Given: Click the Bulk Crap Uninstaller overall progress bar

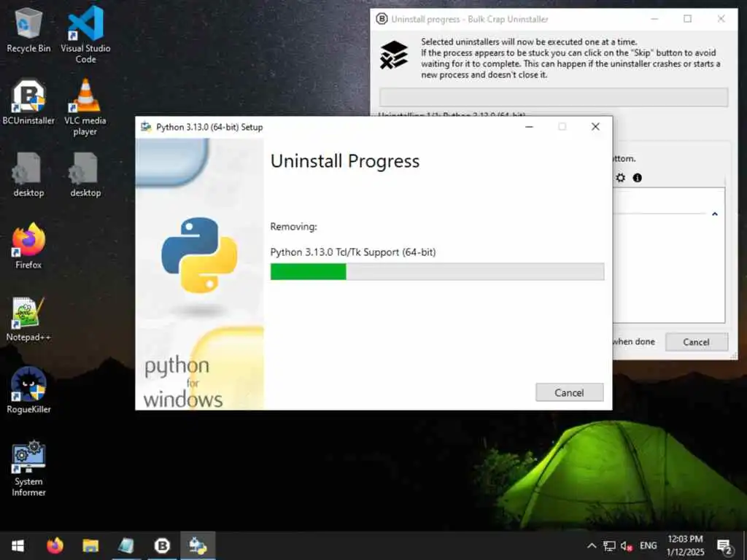Looking at the screenshot, I should pyautogui.click(x=553, y=97).
